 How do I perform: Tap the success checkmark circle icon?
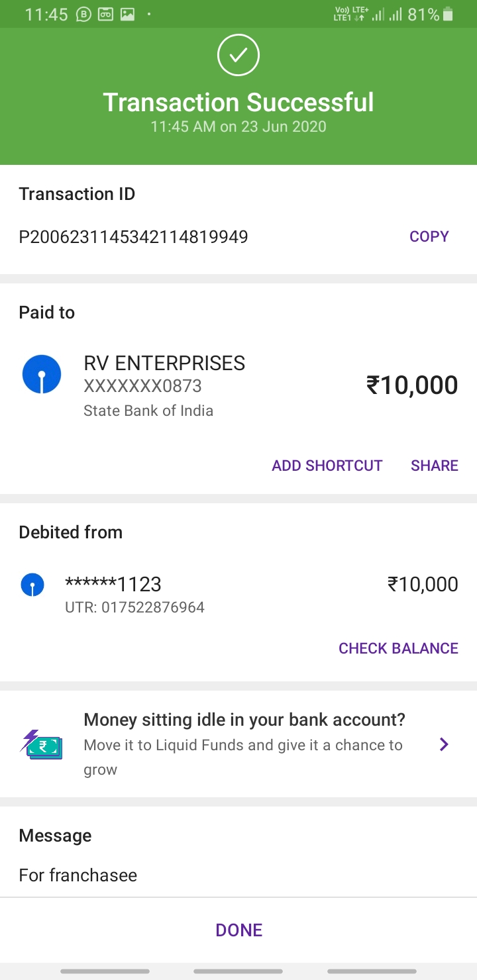pos(238,55)
